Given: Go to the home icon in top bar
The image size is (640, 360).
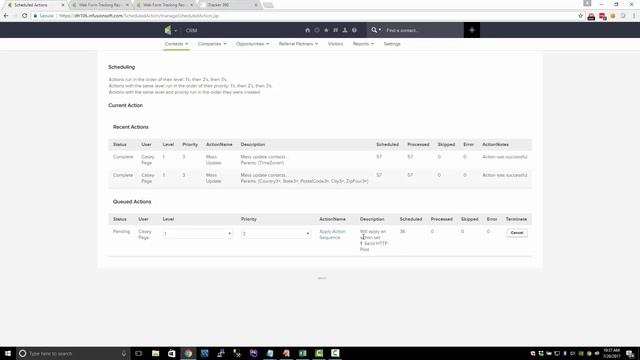Looking at the screenshot, I should (x=307, y=30).
